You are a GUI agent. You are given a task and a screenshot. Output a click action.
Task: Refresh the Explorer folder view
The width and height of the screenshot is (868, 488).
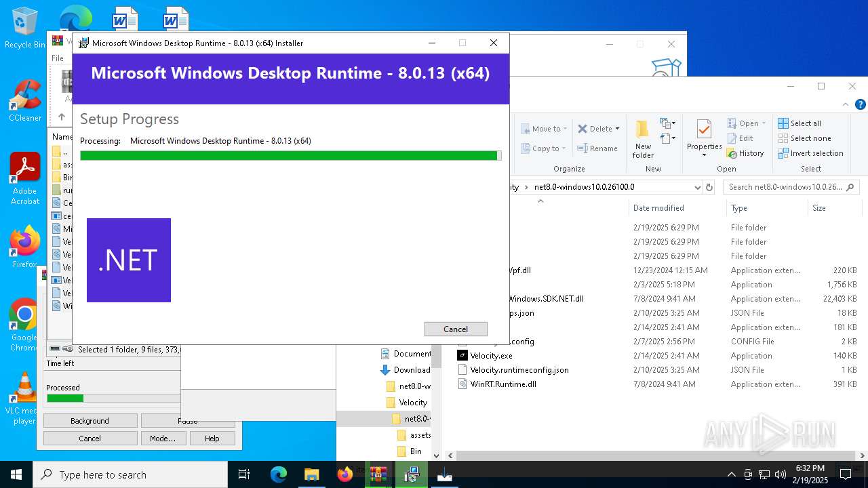pos(709,187)
